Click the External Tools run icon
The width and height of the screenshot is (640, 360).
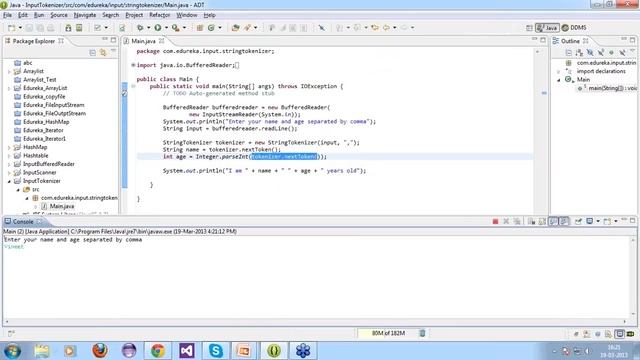tap(176, 28)
